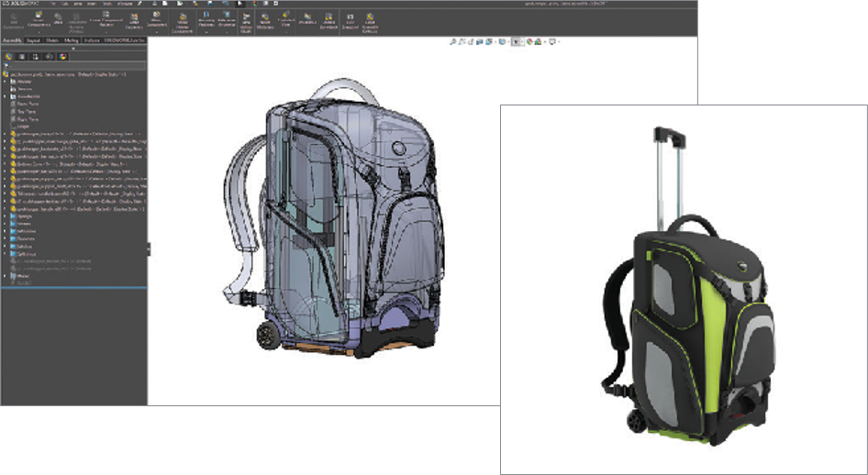Click the feature tree filter field
The height and width of the screenshot is (475, 868).
pyautogui.click(x=74, y=65)
